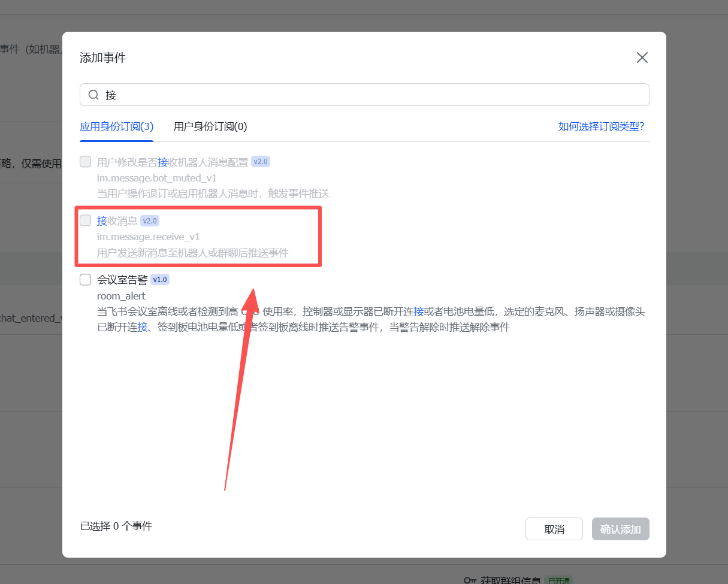Click the 添加事件 dialog title
The width and height of the screenshot is (728, 584).
103,58
